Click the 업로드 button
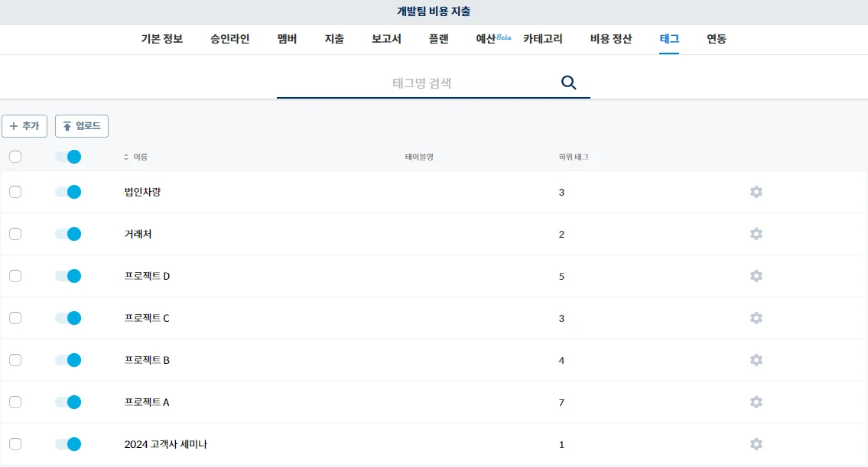The image size is (868, 467). 81,125
